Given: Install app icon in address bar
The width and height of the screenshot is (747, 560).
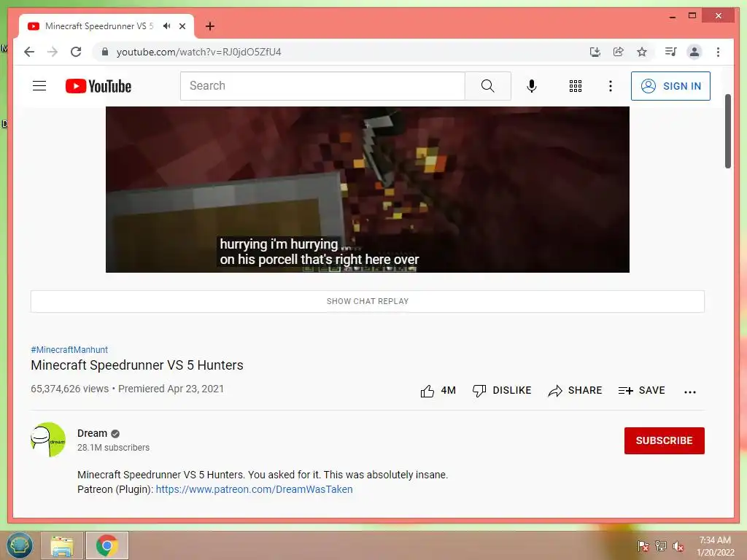Looking at the screenshot, I should [x=595, y=52].
